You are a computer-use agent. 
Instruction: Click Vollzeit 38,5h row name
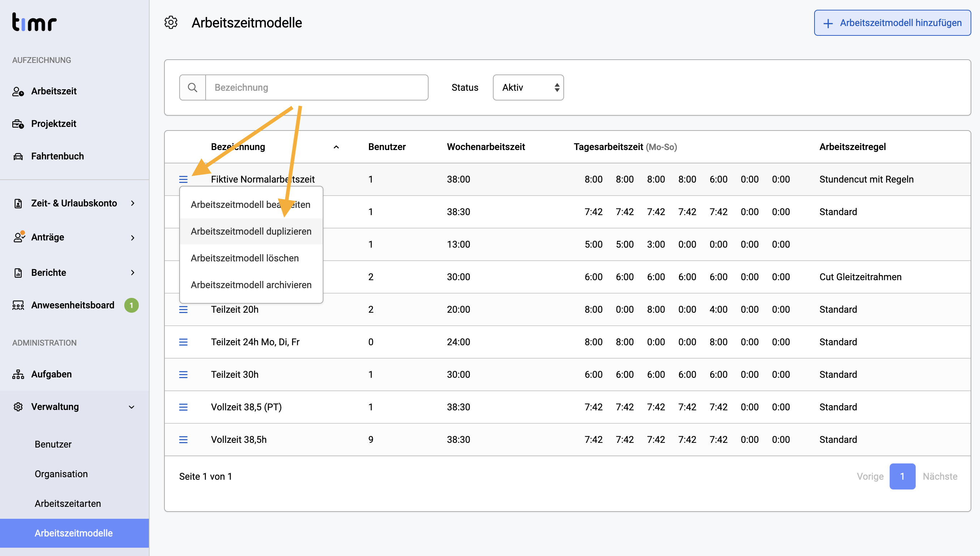pos(239,440)
